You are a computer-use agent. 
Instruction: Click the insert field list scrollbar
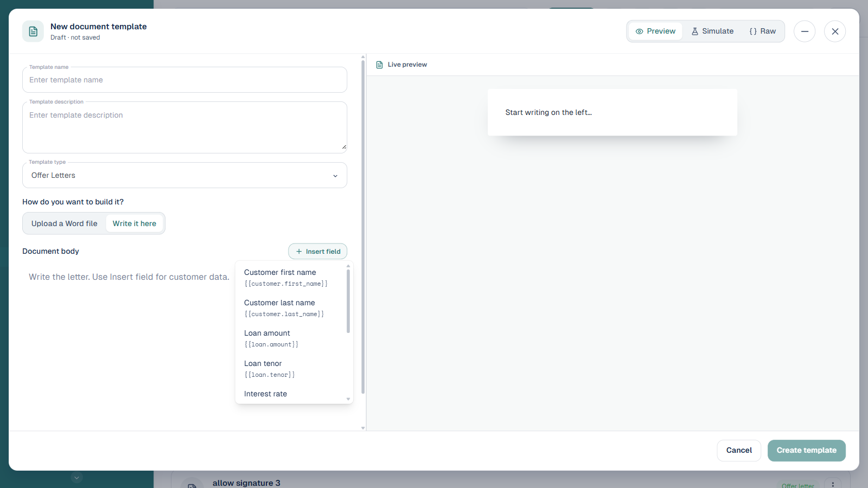click(348, 301)
